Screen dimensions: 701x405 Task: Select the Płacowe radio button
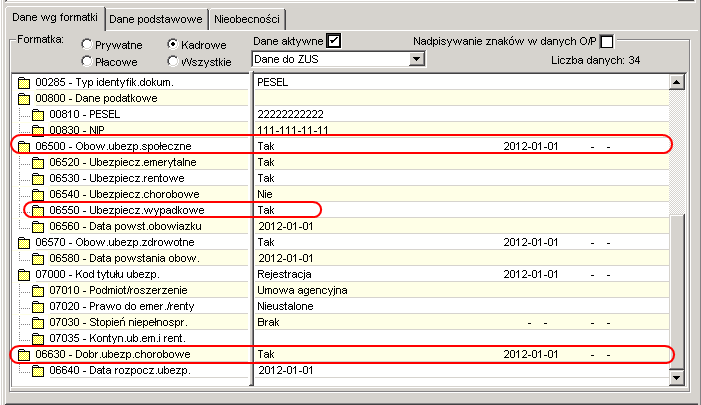coord(87,61)
